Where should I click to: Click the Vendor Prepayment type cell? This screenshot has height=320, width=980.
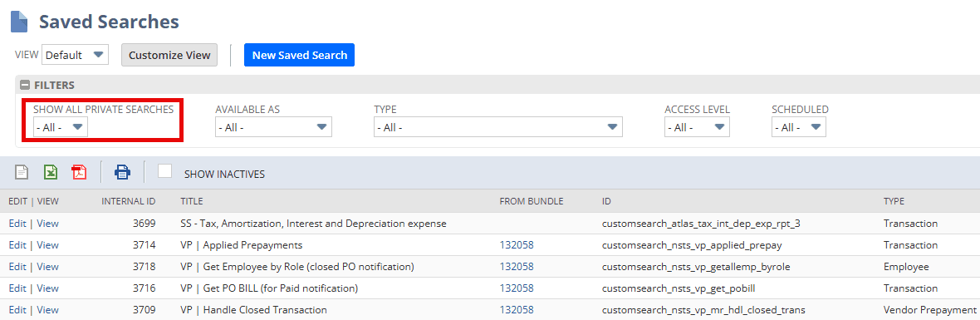[930, 310]
